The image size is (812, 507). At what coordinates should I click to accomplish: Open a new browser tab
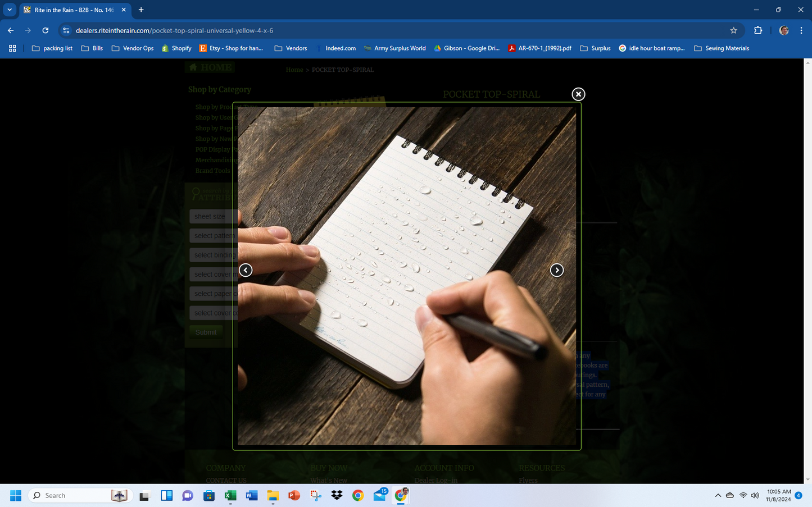(141, 10)
